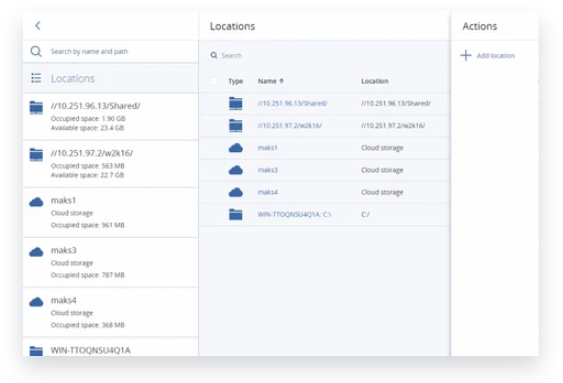Screen dimensions: 563x383
Task: Click 'Available space: 23.4 GB' text
Action: (87, 128)
